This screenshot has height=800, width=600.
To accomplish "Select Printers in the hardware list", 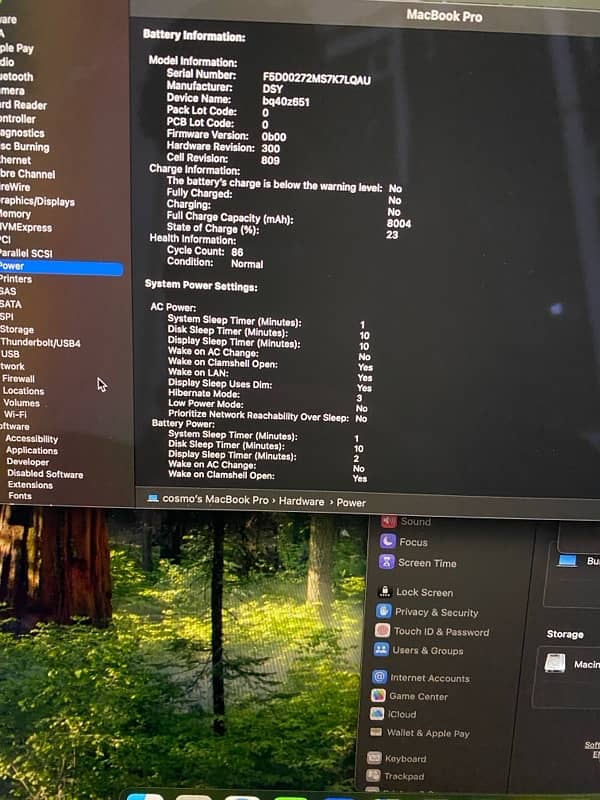I will point(16,279).
